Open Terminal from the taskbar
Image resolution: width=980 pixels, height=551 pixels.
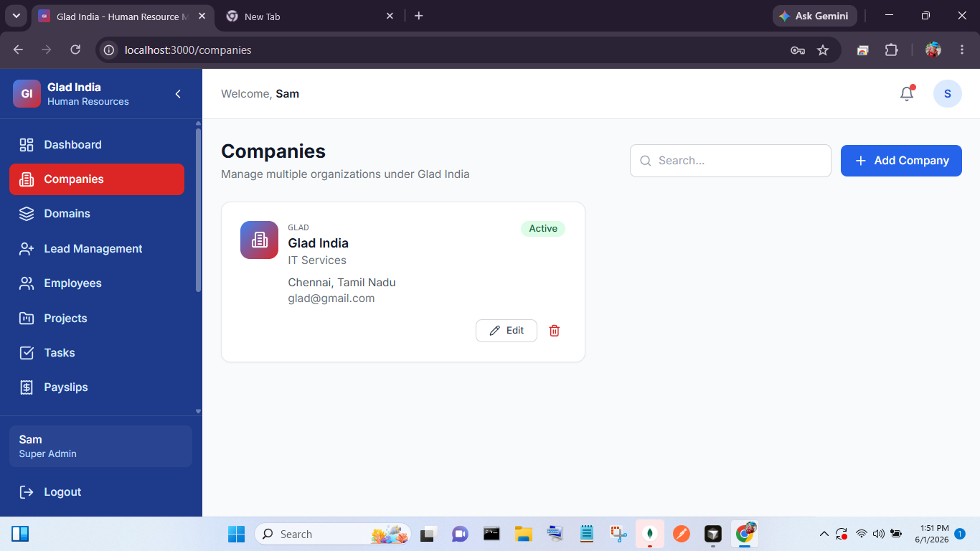click(x=491, y=534)
